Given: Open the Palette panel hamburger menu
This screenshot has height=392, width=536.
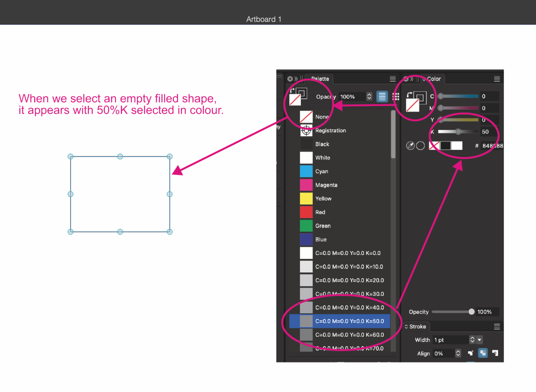Looking at the screenshot, I should [x=393, y=79].
